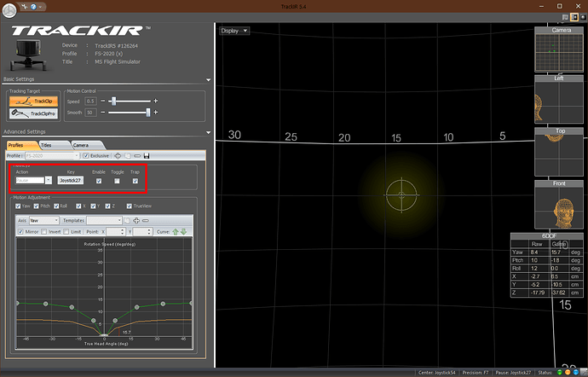
Task: Click the Speed slider handle
Action: [x=113, y=101]
